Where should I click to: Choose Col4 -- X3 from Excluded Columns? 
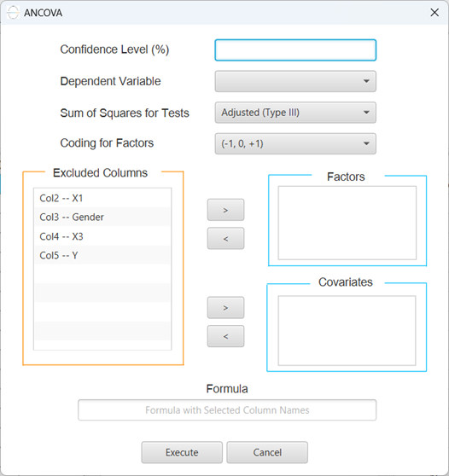(102, 236)
